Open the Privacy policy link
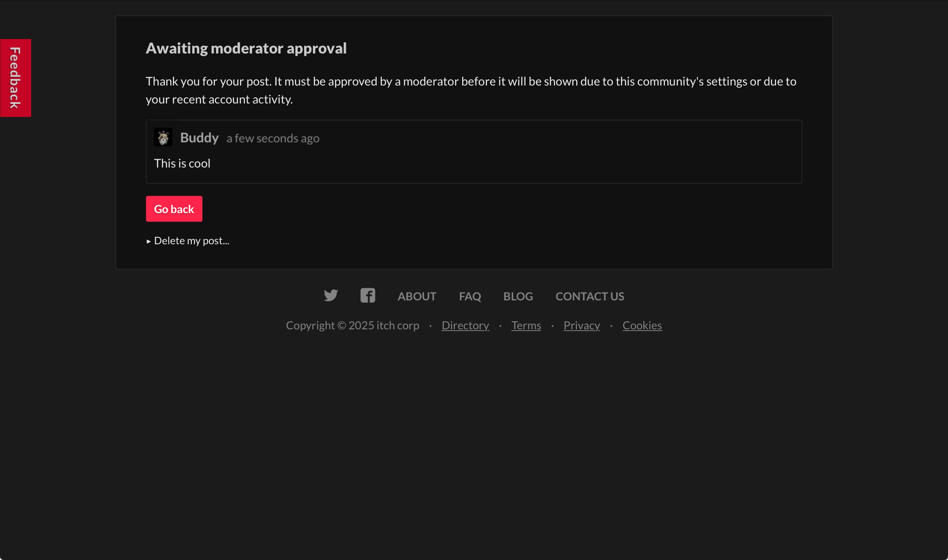The image size is (948, 560). coord(582,325)
